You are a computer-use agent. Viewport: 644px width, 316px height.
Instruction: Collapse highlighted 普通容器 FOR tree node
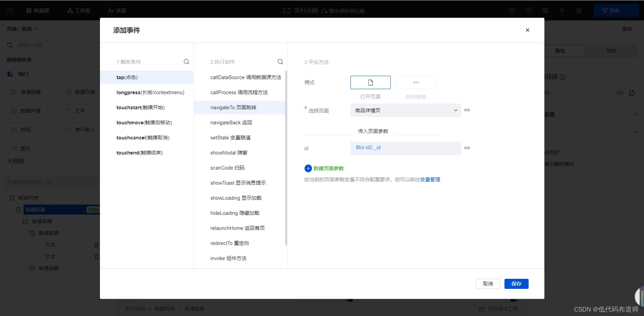pyautogui.click(x=19, y=210)
